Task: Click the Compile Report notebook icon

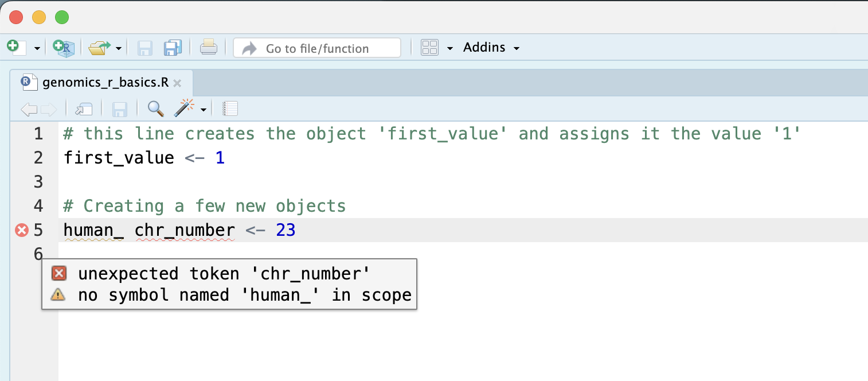Action: 230,108
